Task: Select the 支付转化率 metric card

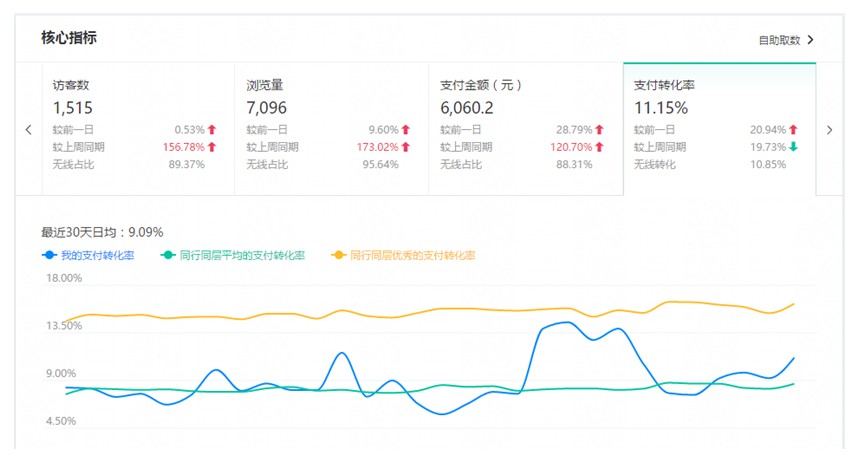Action: (720, 129)
